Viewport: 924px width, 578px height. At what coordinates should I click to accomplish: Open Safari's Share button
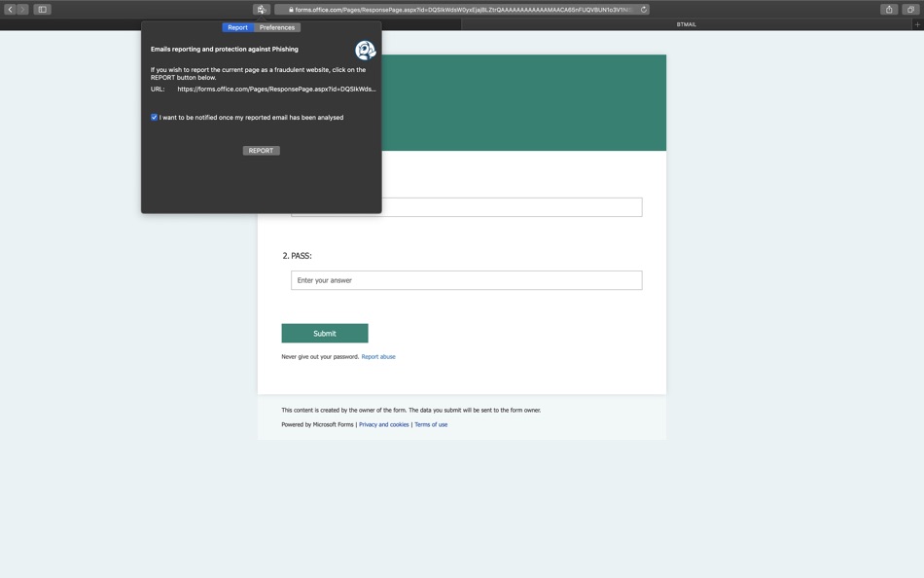(x=889, y=10)
